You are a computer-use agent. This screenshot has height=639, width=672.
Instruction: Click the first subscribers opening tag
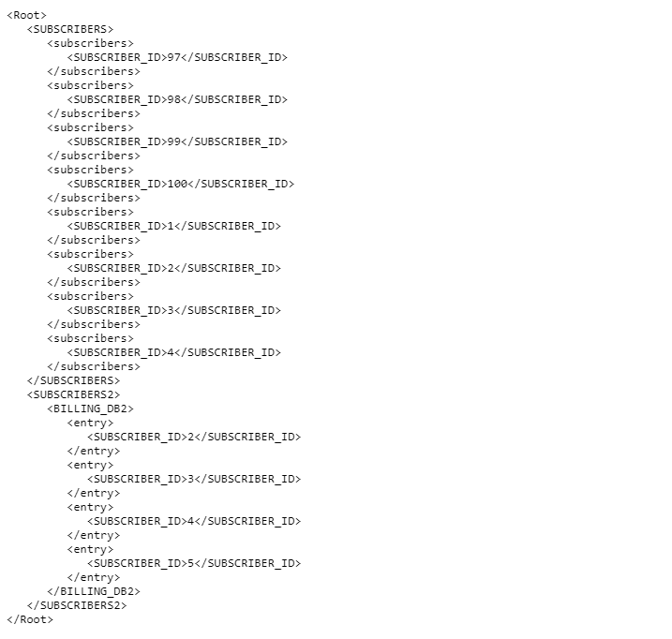click(x=90, y=43)
